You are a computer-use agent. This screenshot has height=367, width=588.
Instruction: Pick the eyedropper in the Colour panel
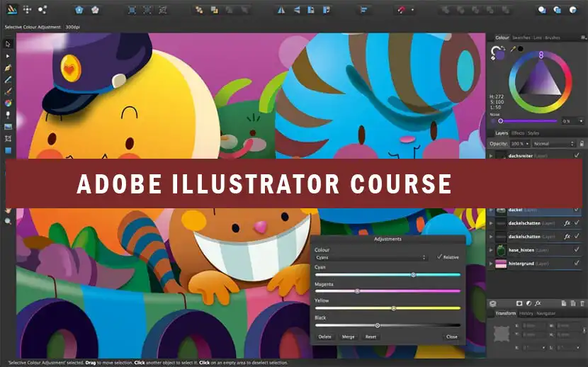513,49
